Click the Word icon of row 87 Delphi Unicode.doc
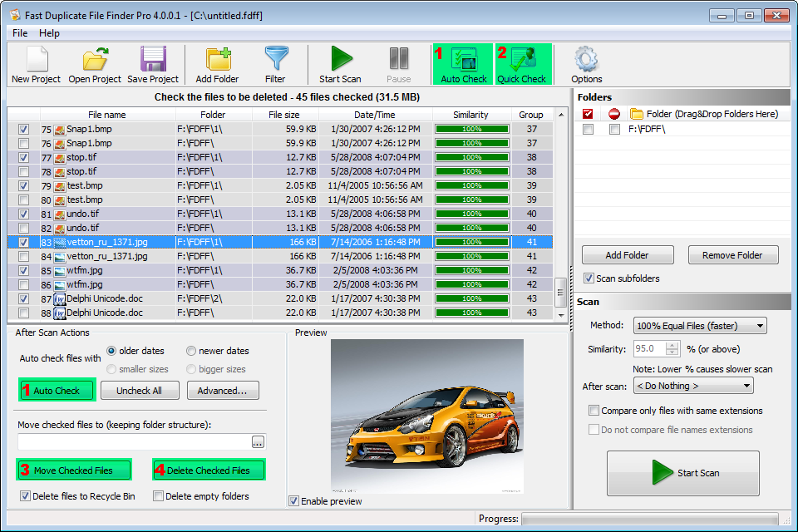Viewport: 798px width, 532px height. [x=60, y=299]
